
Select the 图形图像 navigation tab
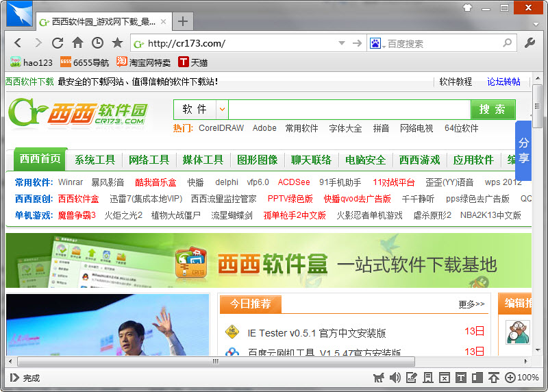coord(258,160)
